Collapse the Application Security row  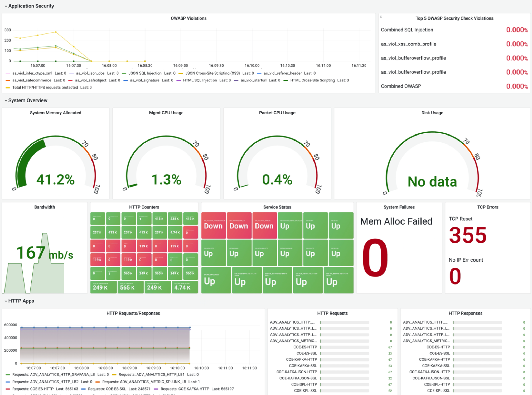pos(29,6)
